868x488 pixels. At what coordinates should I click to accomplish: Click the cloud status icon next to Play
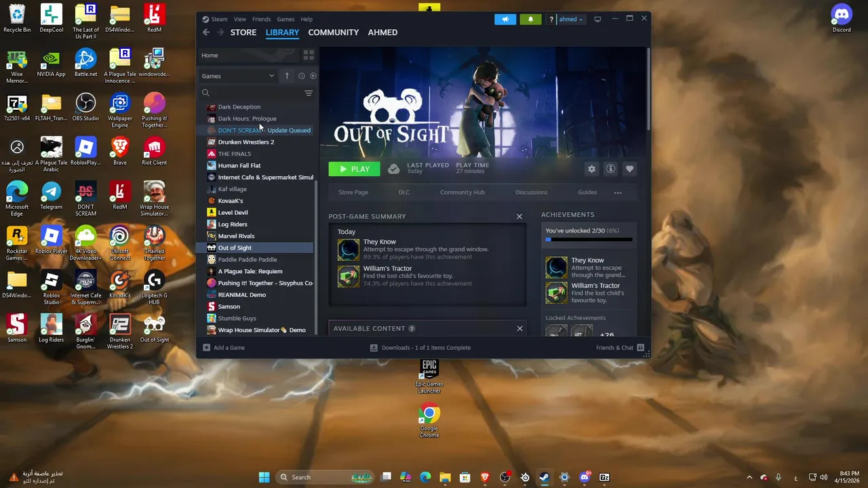(x=393, y=169)
